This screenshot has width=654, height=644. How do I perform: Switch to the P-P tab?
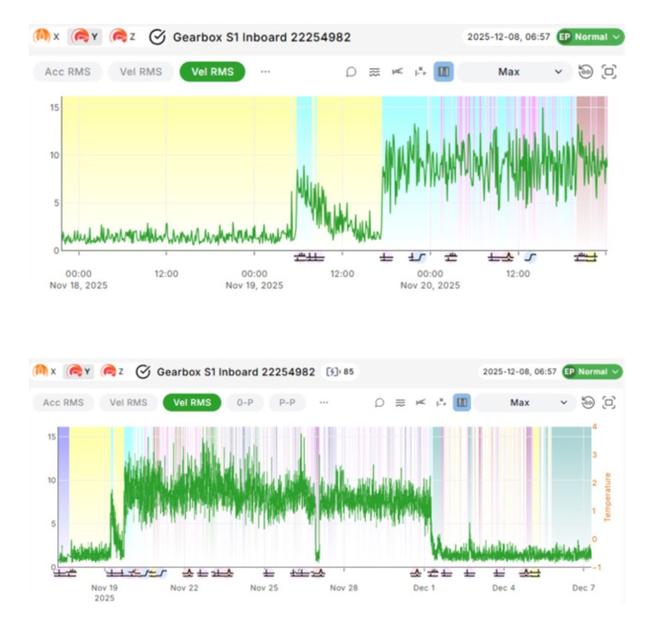287,403
